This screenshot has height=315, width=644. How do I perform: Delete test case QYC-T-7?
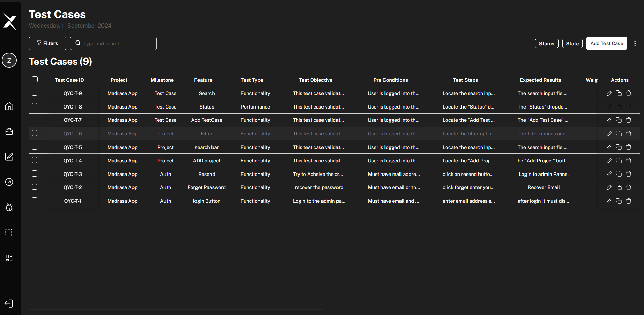629,120
